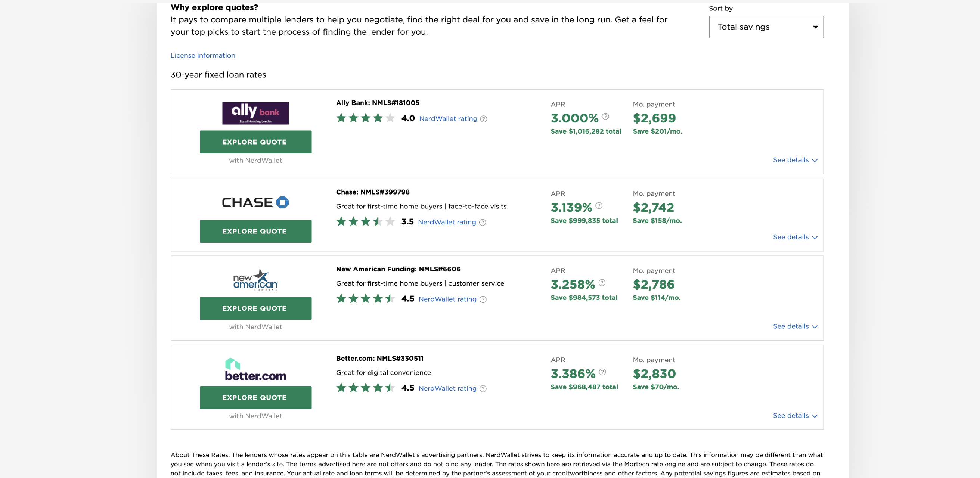Click rating info icon for New American Funding
Viewport: 980px width, 478px height.
[483, 299]
